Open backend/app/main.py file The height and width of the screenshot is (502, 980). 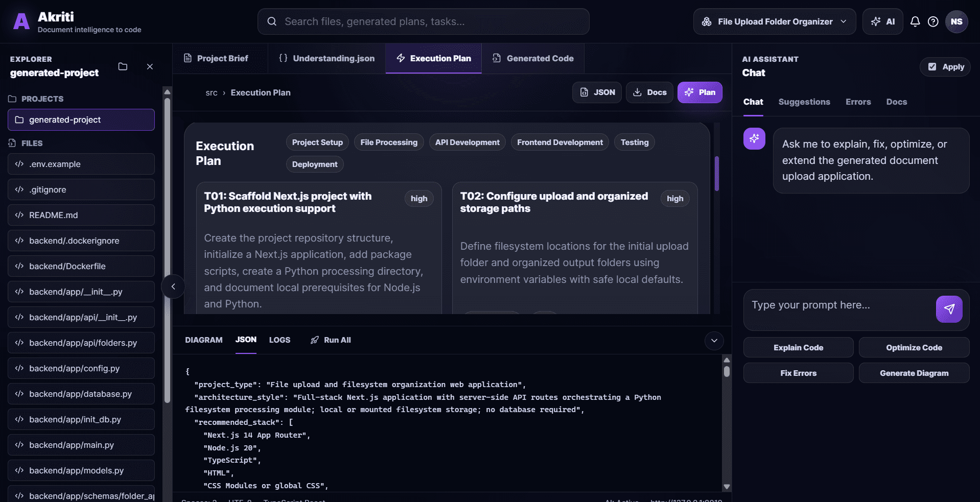pyautogui.click(x=81, y=445)
